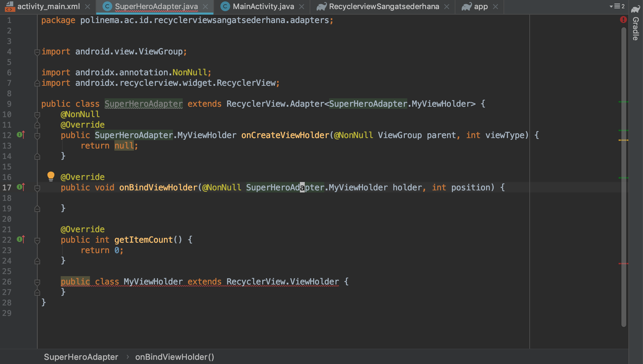
Task: Click the yellow lightbulb quick-fix icon
Action: (51, 176)
